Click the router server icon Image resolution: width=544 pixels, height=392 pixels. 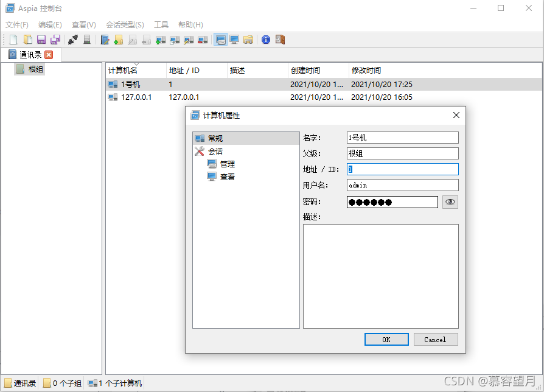(x=87, y=40)
